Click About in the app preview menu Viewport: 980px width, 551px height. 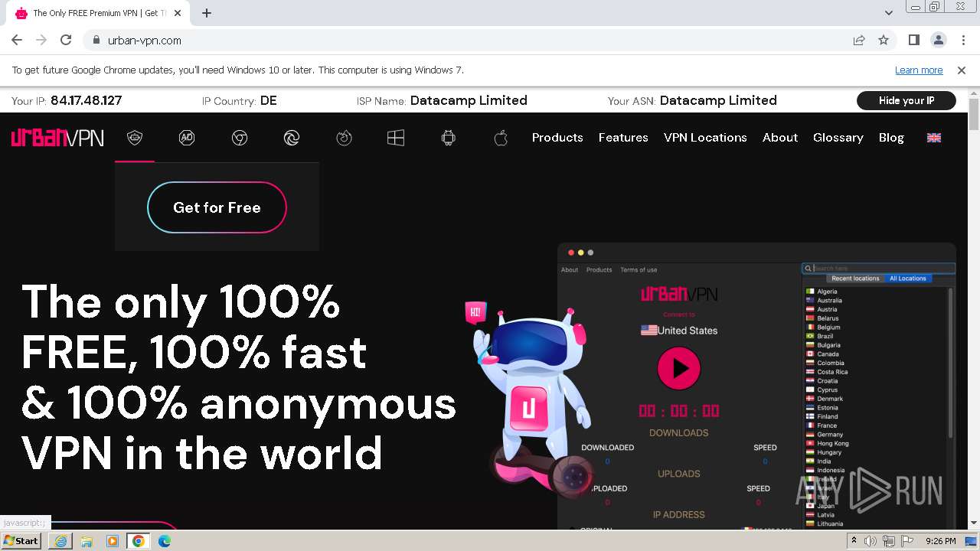(570, 269)
